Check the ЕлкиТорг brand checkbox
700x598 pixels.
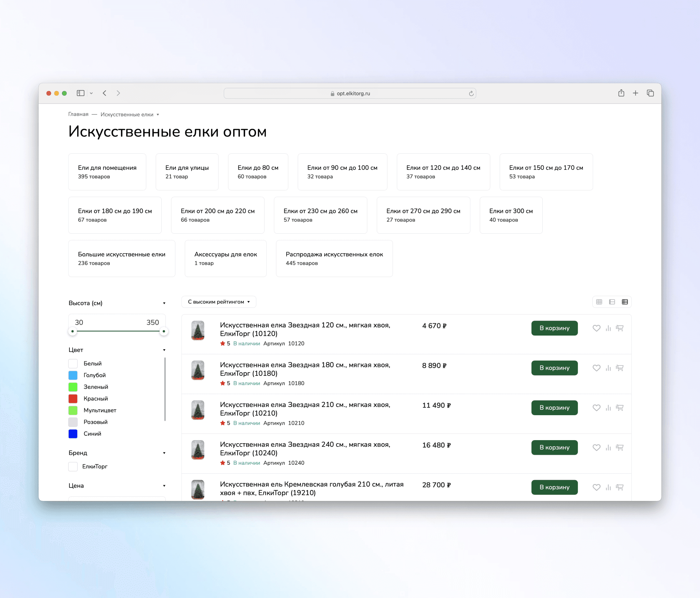73,466
